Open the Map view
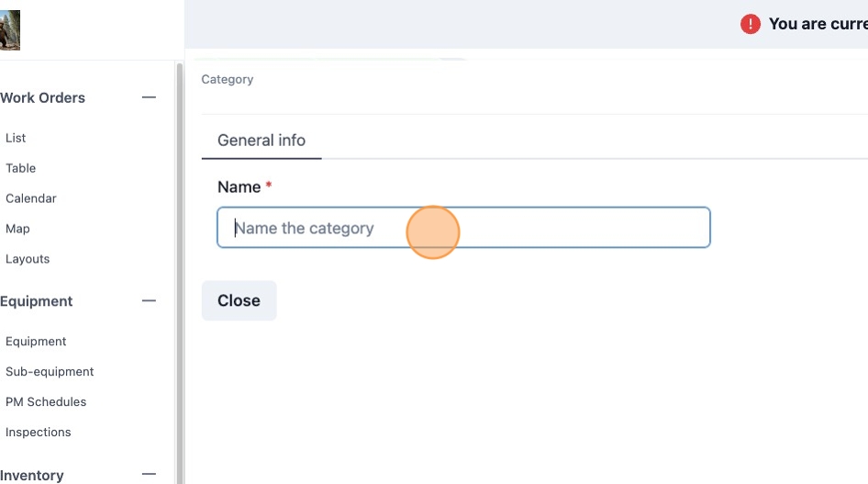This screenshot has height=484, width=868. (x=17, y=229)
